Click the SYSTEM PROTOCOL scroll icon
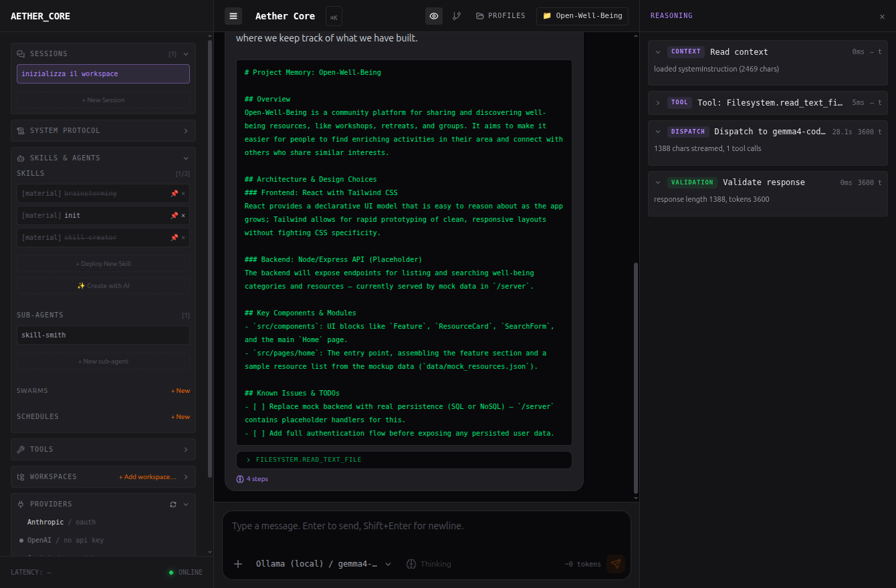Screen dimensions: 896x588 (x=21, y=130)
